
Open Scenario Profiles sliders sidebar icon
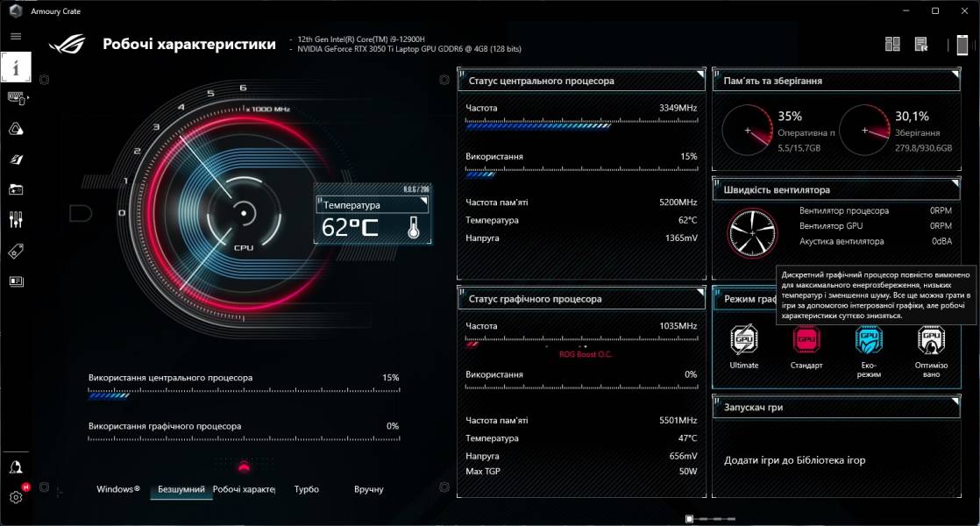(x=16, y=220)
